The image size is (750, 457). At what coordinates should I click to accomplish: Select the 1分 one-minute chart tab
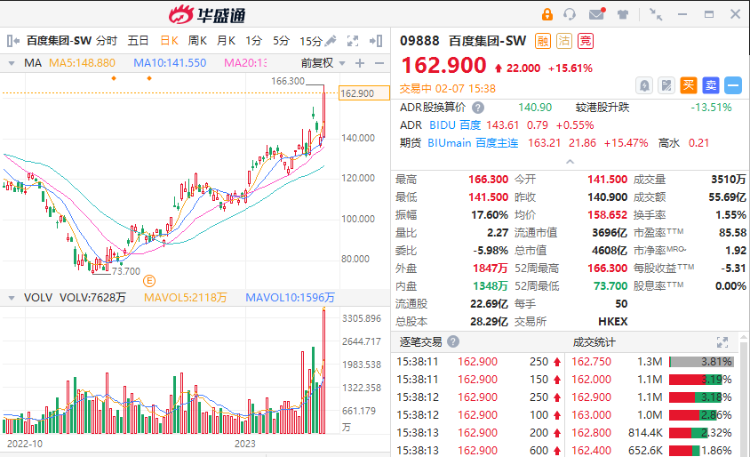coord(254,41)
